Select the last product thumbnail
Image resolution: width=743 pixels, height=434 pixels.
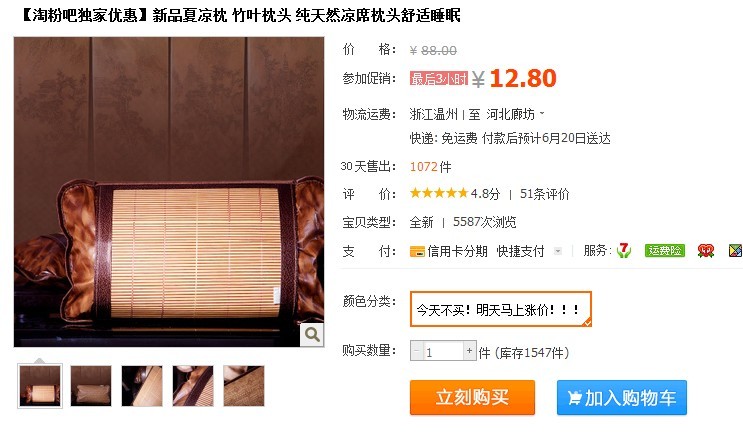[244, 386]
